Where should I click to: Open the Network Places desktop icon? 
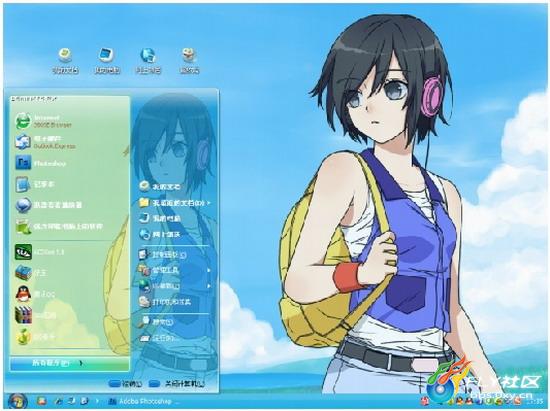point(148,61)
